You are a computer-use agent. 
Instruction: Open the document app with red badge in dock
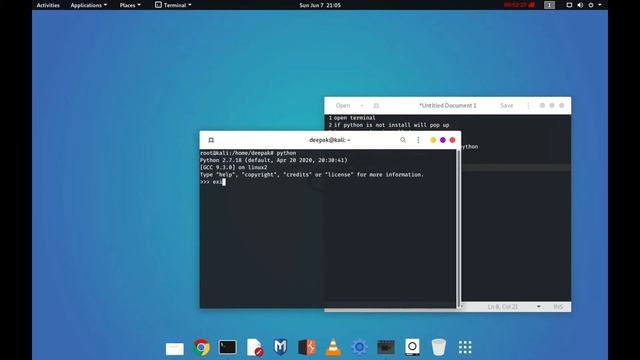(x=255, y=347)
